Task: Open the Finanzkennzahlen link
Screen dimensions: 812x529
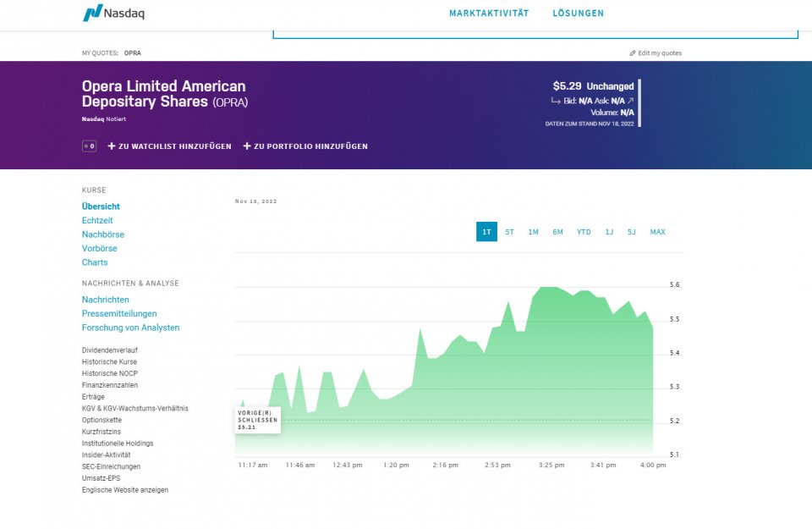Action: click(110, 385)
